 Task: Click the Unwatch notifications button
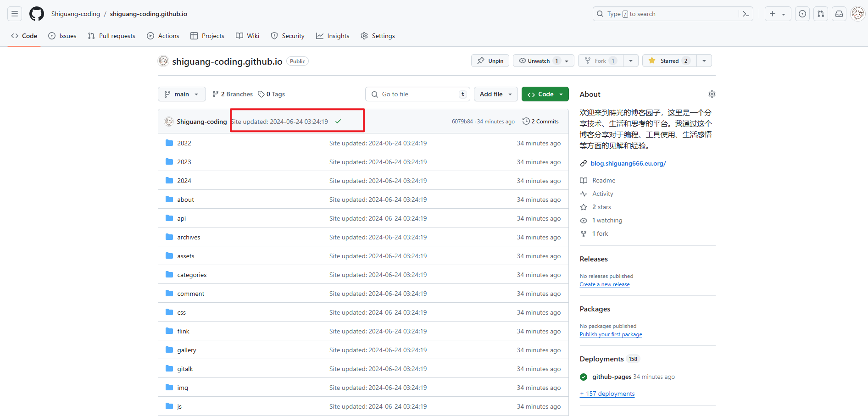[543, 61]
